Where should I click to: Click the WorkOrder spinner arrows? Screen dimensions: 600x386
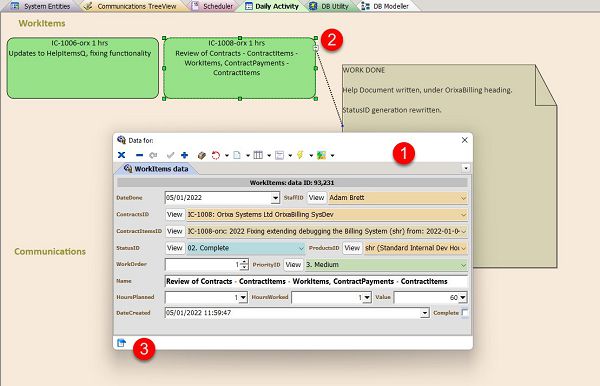[244, 264]
